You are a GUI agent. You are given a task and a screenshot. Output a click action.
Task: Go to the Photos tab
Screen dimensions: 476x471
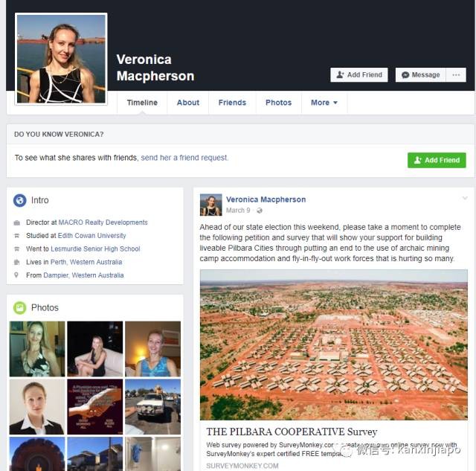click(x=278, y=103)
